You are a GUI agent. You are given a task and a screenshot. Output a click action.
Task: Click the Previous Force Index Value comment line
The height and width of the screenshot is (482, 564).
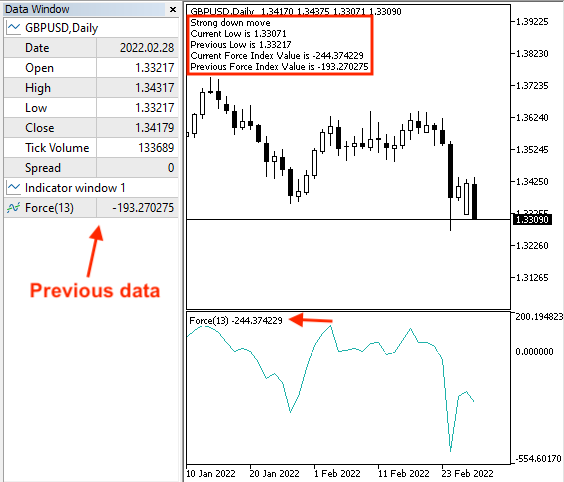(x=279, y=67)
